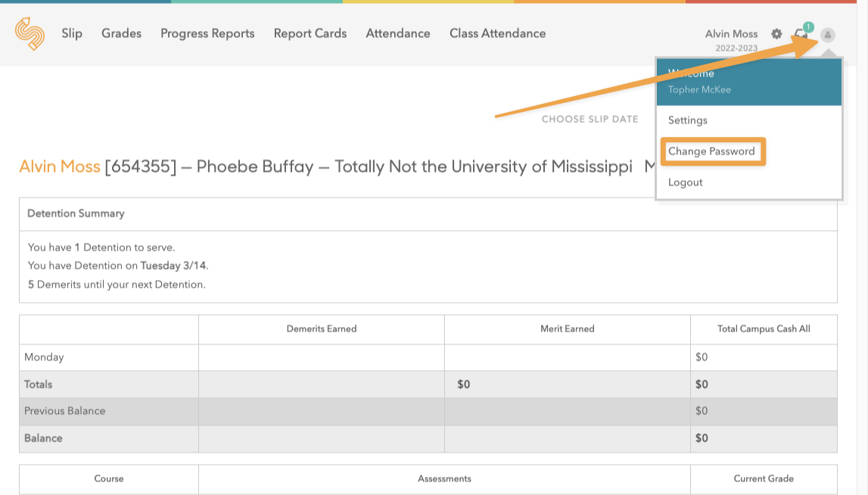Image resolution: width=868 pixels, height=495 pixels.
Task: Click the Detention Summary header
Action: pyautogui.click(x=76, y=213)
